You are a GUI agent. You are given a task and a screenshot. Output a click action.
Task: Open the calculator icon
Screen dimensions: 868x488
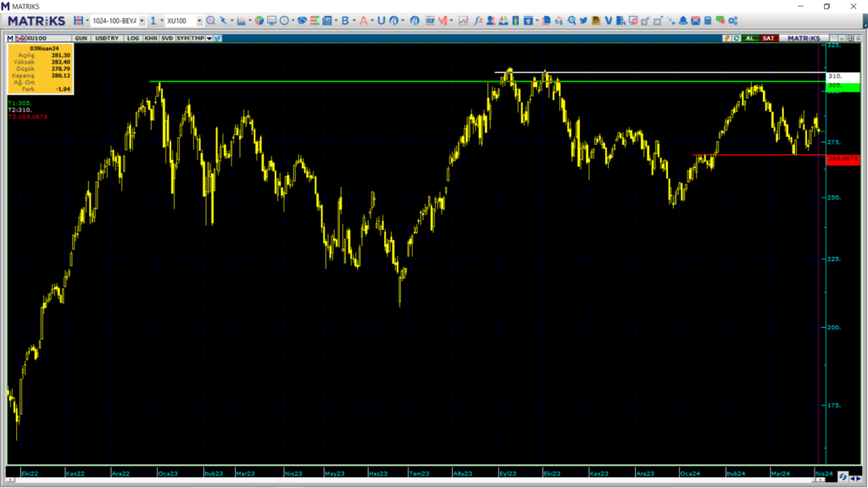pyautogui.click(x=708, y=19)
